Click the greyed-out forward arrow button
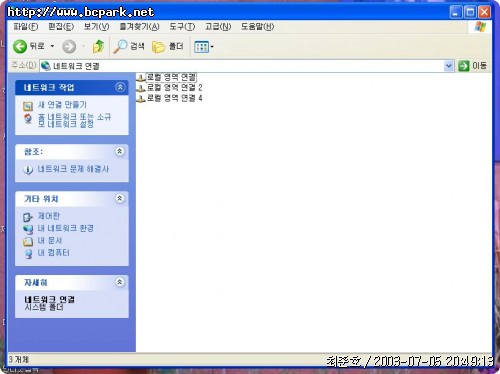The image size is (500, 374). coord(69,46)
